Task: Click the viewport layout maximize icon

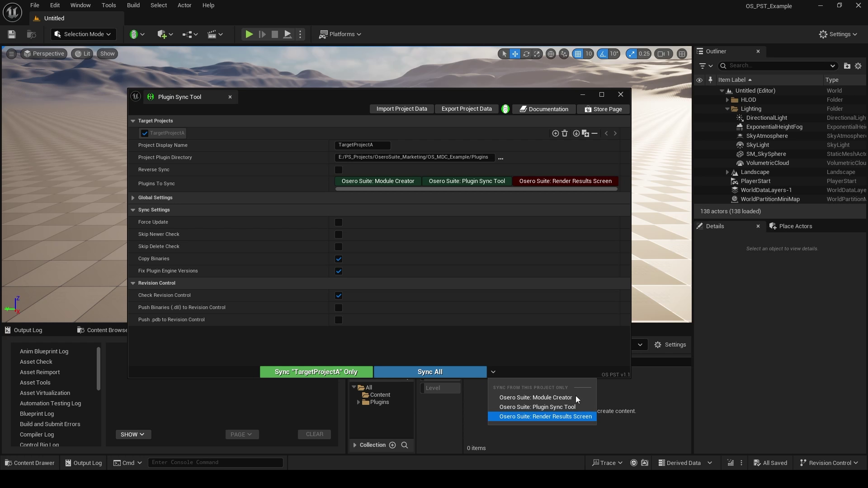Action: click(682, 54)
